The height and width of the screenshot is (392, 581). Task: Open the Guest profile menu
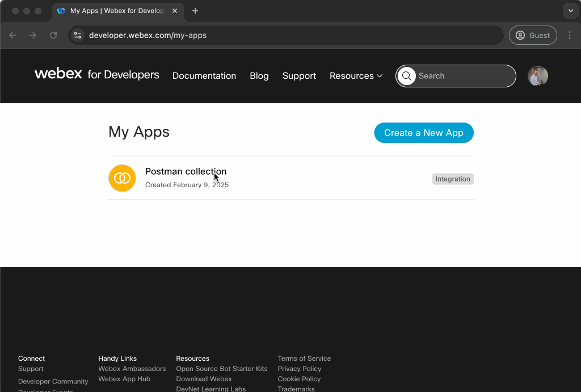[x=532, y=35]
